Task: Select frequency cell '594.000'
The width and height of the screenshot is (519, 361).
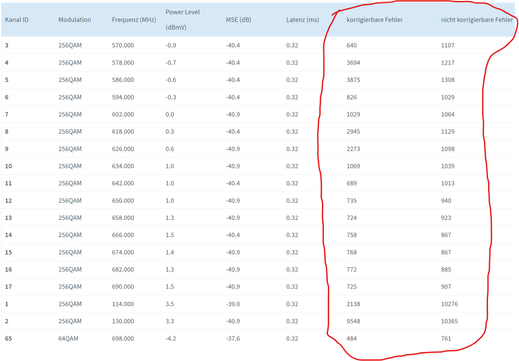Action: click(123, 97)
